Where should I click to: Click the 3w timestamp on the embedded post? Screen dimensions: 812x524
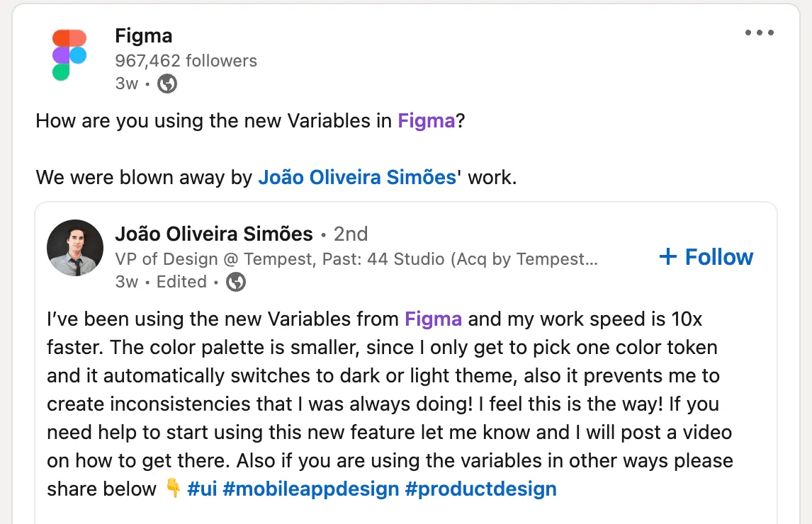[125, 282]
